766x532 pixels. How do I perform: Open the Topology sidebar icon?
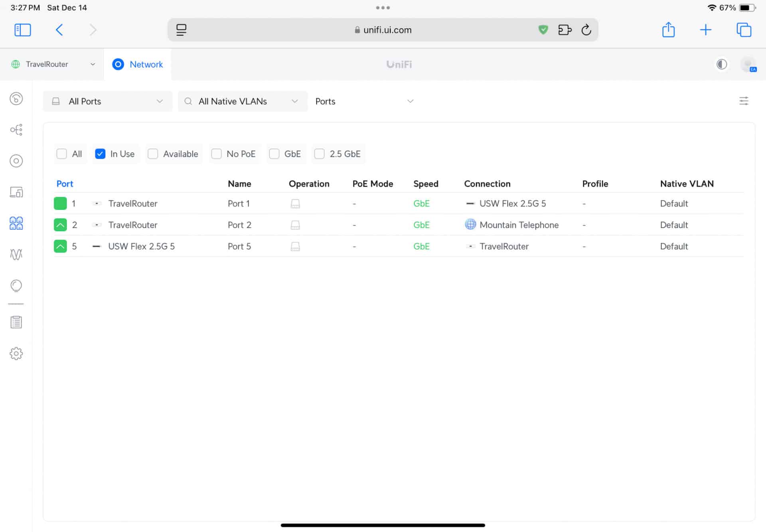coord(16,130)
